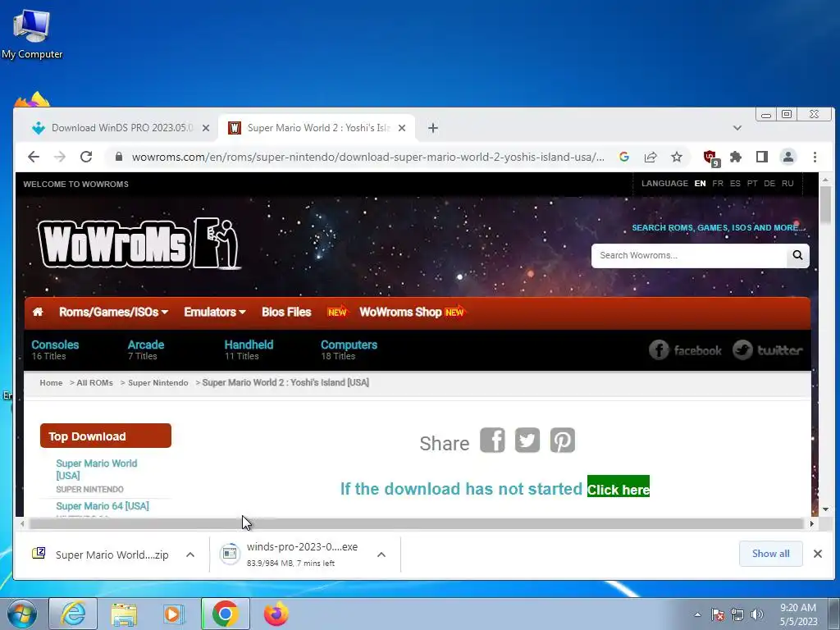Click the padlock site info icon
The width and height of the screenshot is (840, 630).
(x=119, y=157)
